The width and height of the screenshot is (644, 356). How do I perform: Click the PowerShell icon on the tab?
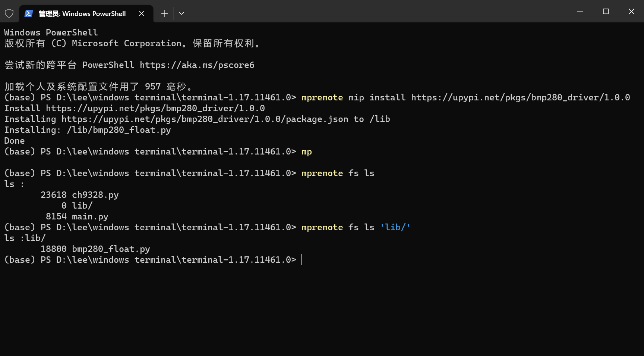(x=28, y=13)
